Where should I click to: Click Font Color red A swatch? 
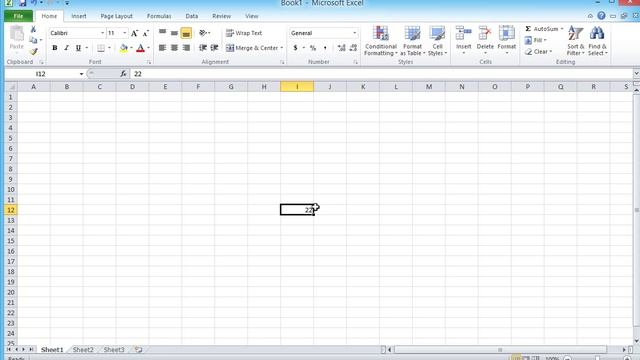pyautogui.click(x=140, y=48)
